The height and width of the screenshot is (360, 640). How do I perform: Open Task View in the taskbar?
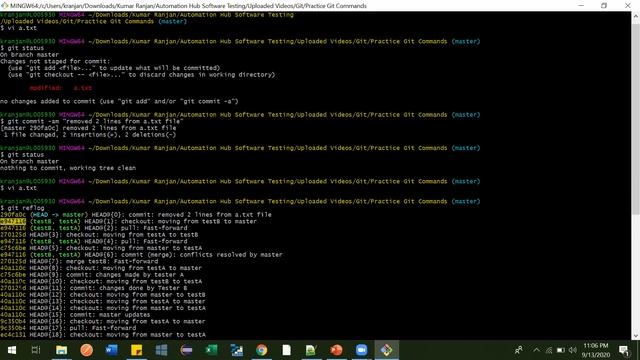coord(36,350)
